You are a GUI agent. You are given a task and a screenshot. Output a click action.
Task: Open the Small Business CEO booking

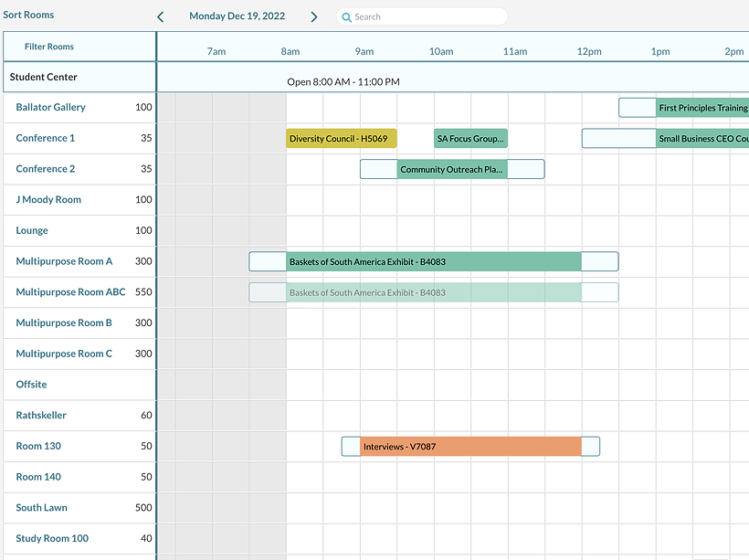[x=702, y=138]
